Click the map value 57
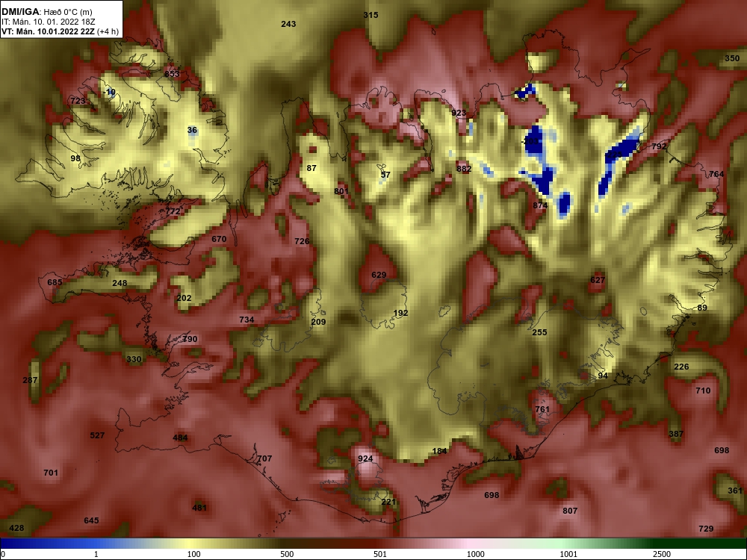Screen dimensions: 747x560 pos(385,175)
